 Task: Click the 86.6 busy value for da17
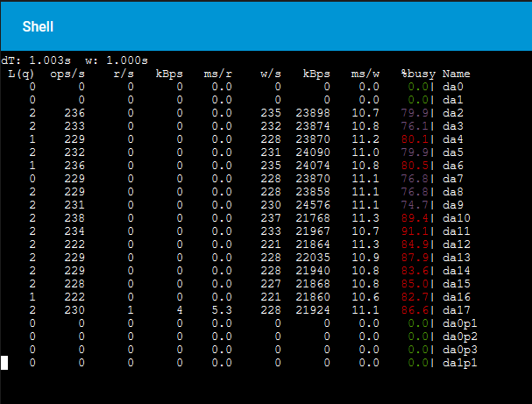(415, 310)
